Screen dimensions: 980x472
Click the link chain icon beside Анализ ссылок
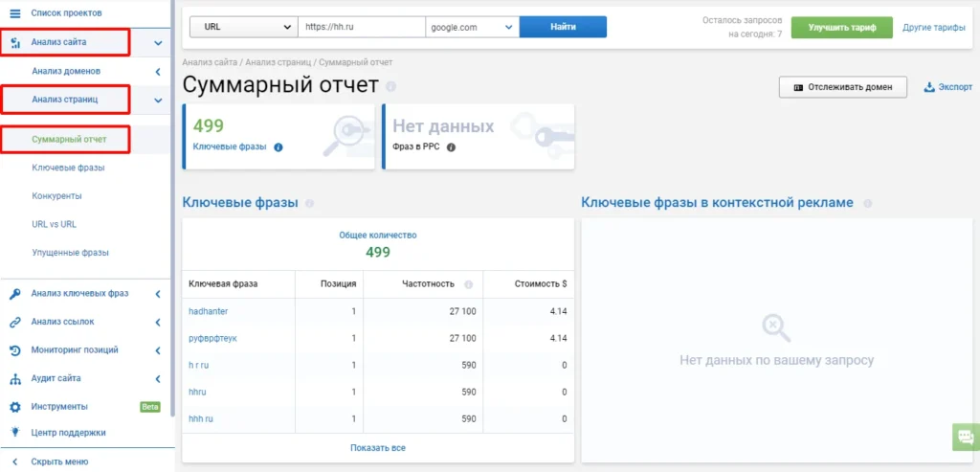point(15,322)
